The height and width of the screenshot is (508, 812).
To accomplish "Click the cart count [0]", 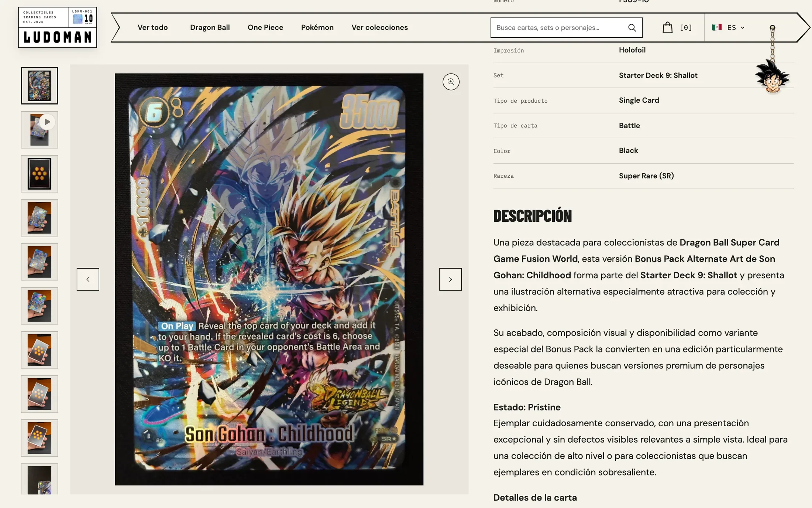I will (686, 28).
